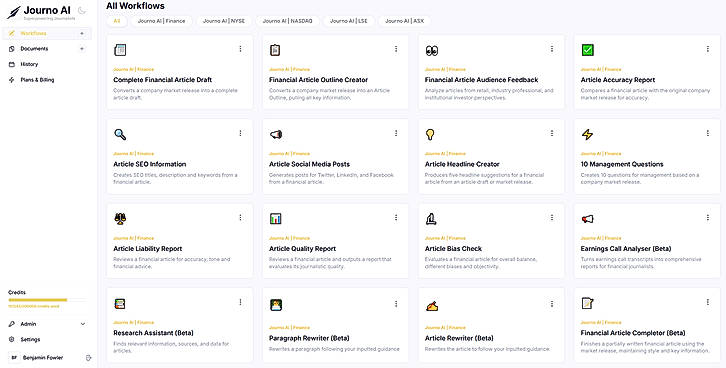
Task: Open options menu for Financial Article Completor
Action: click(707, 302)
